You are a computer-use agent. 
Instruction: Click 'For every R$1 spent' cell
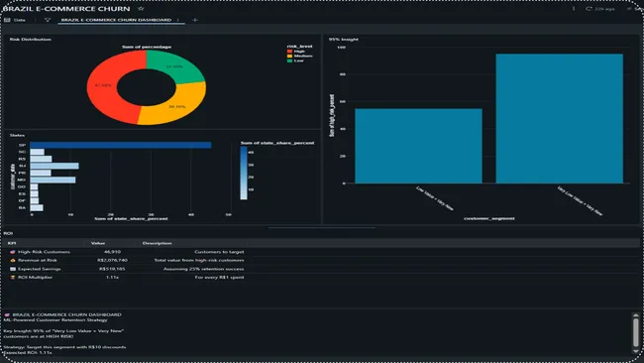219,278
